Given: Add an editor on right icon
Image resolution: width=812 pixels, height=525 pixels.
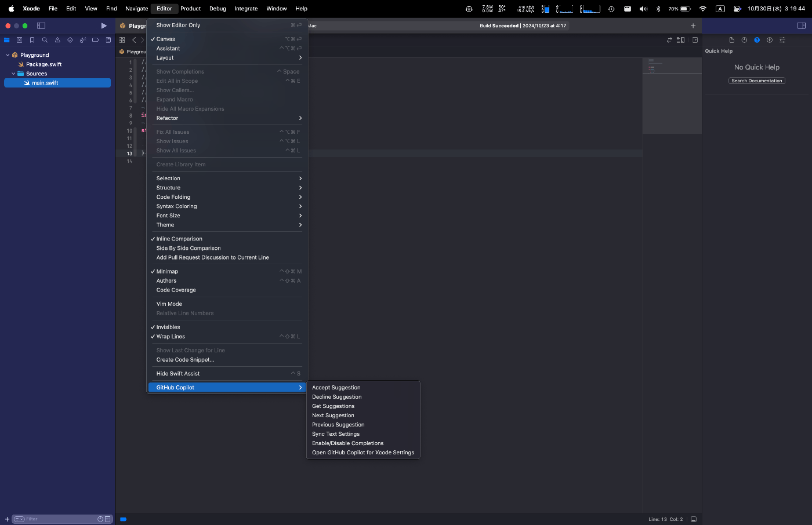Looking at the screenshot, I should coord(695,40).
